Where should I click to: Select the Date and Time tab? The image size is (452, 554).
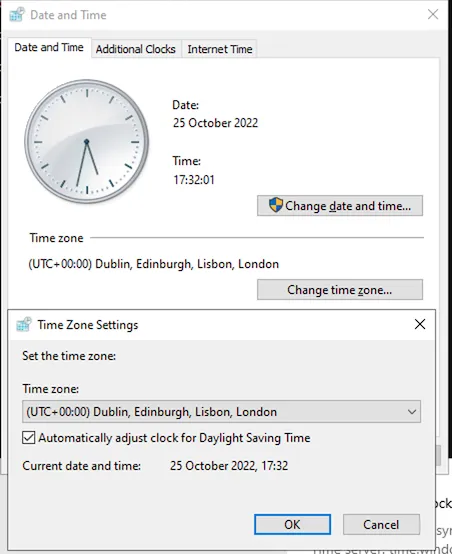pyautogui.click(x=49, y=47)
